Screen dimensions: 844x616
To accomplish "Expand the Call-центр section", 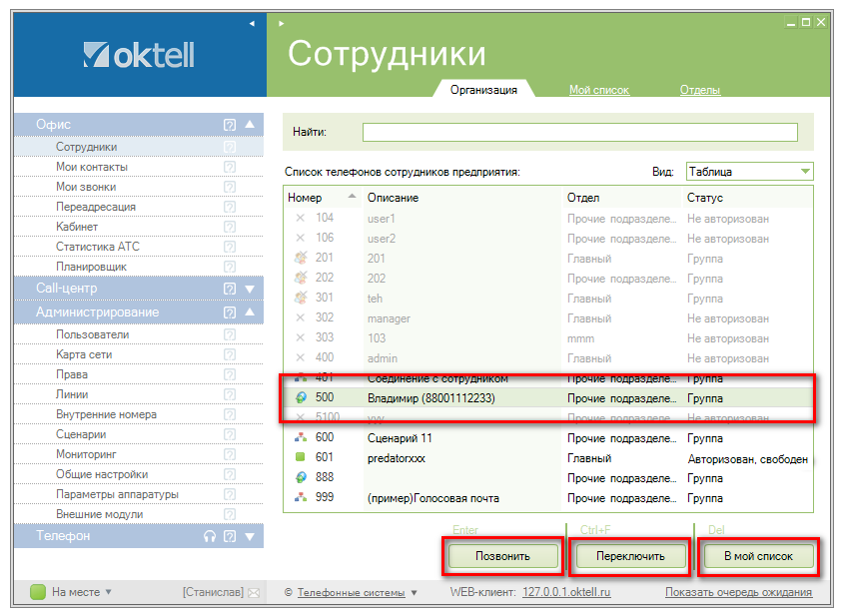I will pos(250,289).
